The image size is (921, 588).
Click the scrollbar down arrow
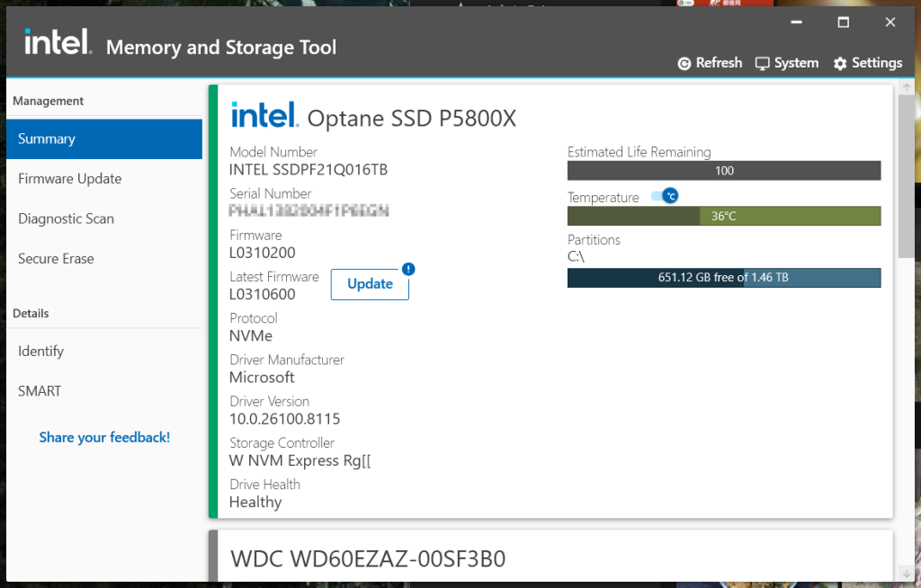pos(907,572)
